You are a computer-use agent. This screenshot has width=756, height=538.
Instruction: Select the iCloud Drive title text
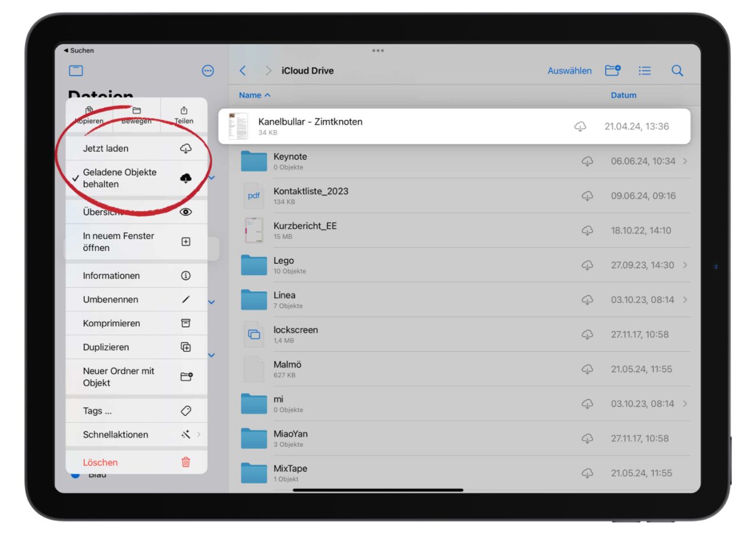point(308,71)
